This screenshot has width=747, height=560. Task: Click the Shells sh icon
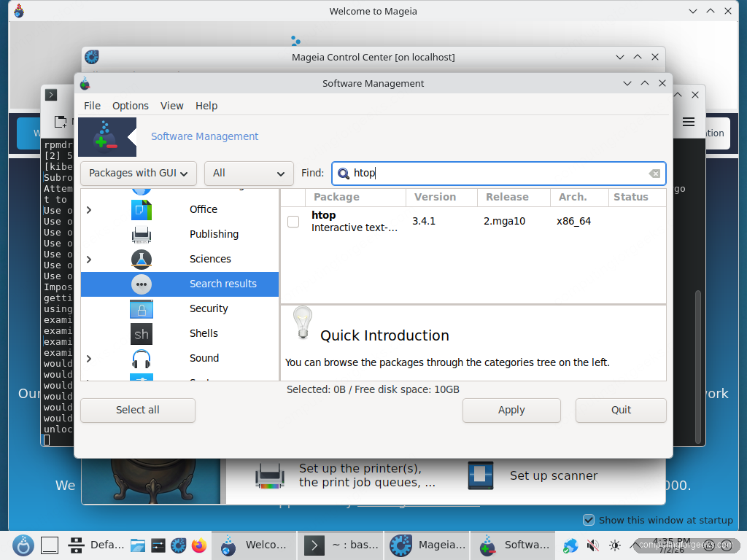[142, 334]
